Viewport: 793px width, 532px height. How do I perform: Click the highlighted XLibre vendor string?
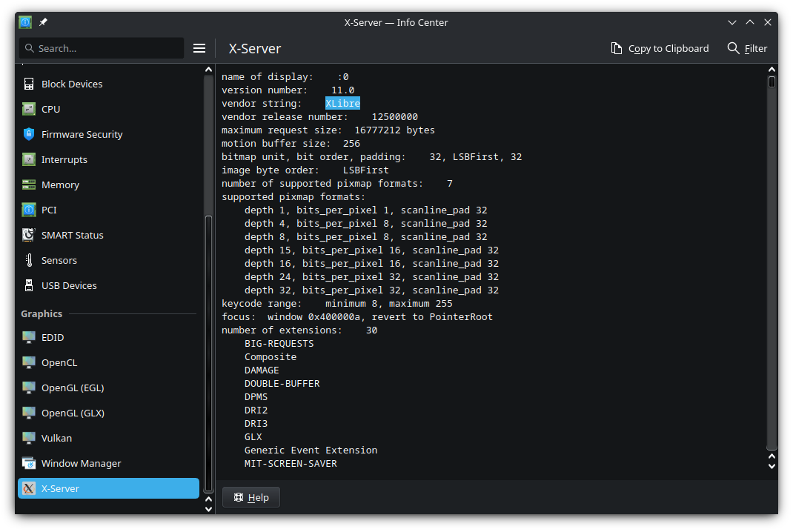[342, 103]
